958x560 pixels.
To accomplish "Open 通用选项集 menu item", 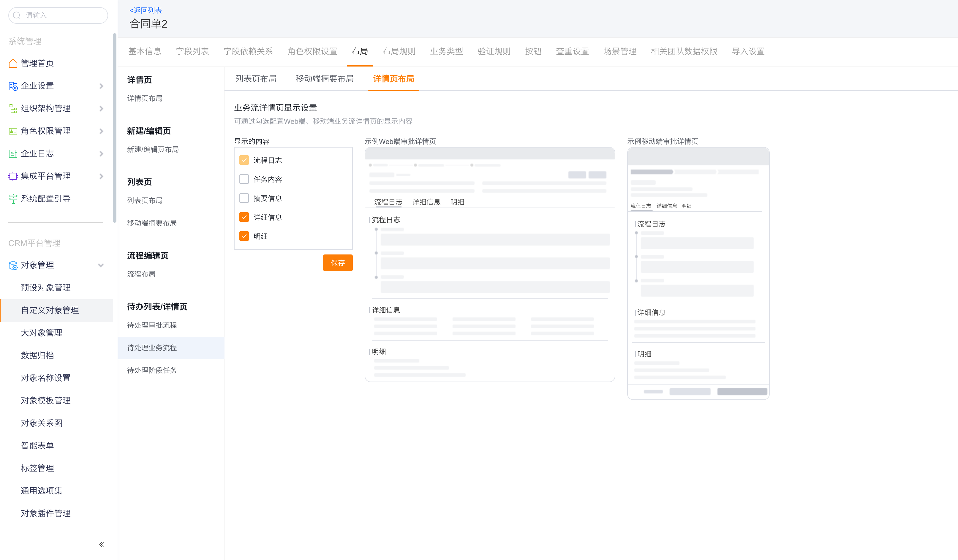I will 42,491.
